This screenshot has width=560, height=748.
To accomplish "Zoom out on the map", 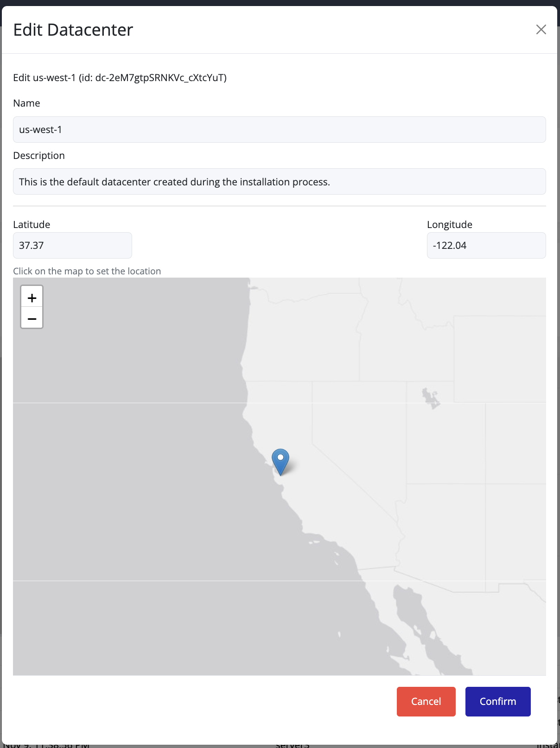I will click(32, 318).
